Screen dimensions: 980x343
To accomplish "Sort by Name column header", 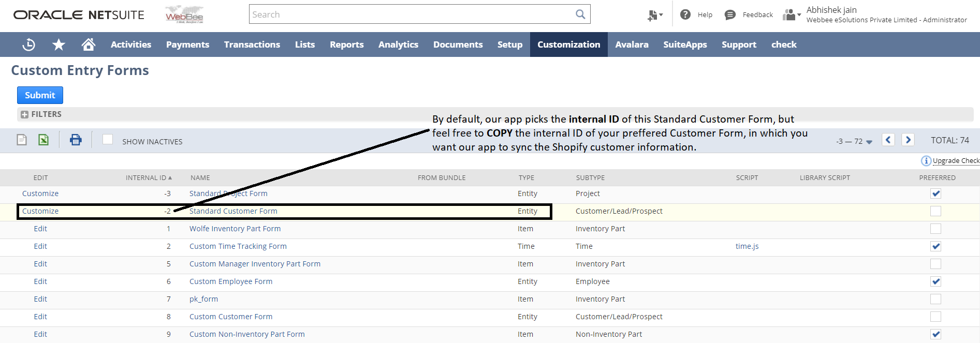I will [200, 177].
